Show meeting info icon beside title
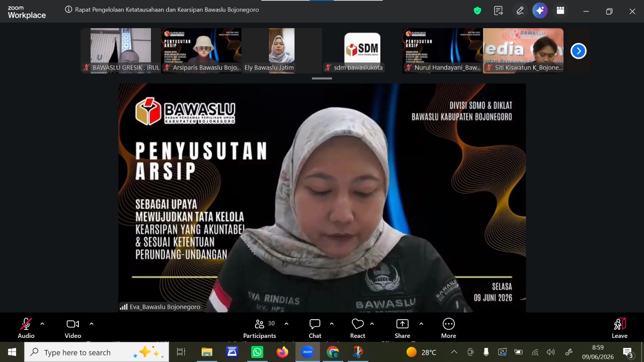Viewport: 644px width, 362px height. 68,10
